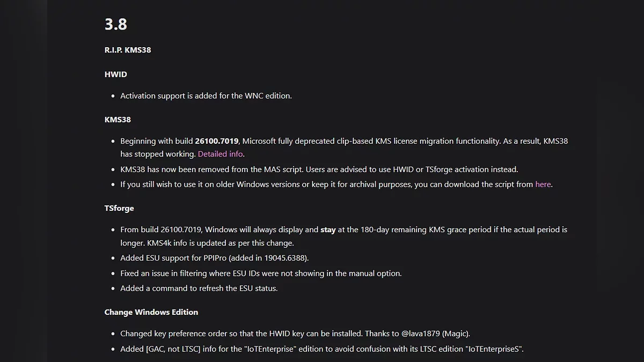Open the "Detailed info" link

pyautogui.click(x=220, y=154)
